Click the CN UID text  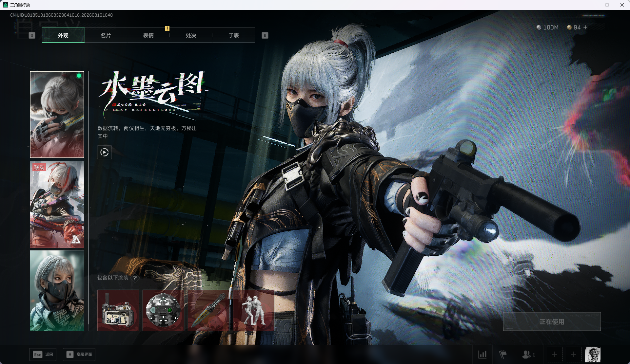[61, 15]
